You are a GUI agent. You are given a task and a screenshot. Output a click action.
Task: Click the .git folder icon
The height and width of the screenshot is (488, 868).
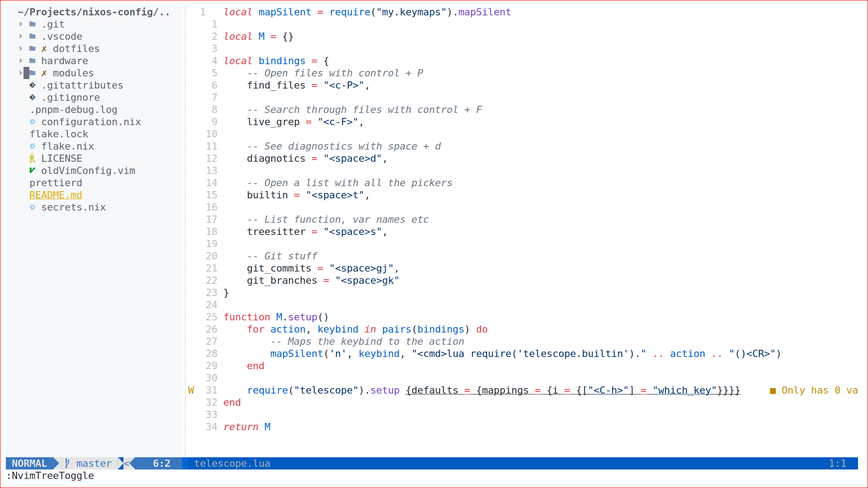click(33, 24)
